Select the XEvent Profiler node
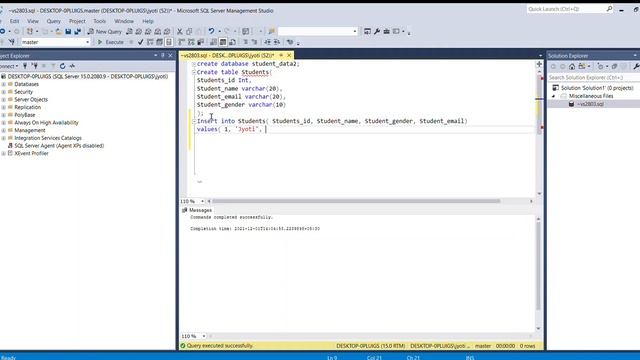Screen dimensions: 640x360 tap(31, 153)
